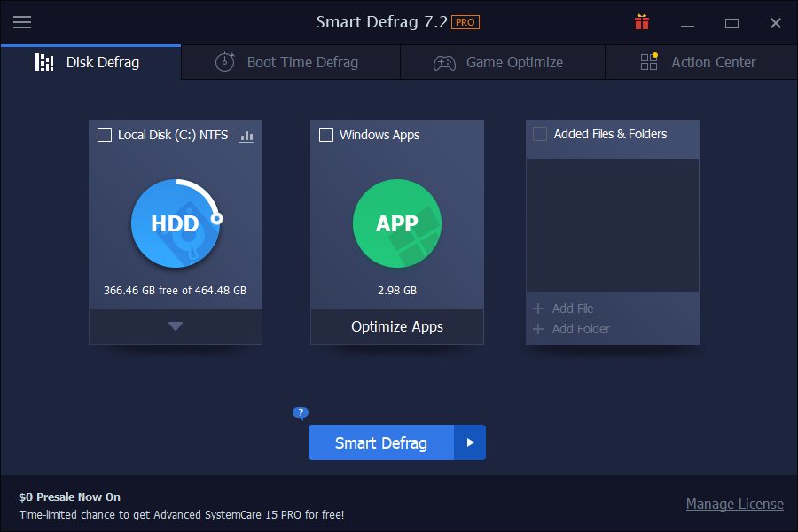This screenshot has height=532, width=798.
Task: Go to the Game Optimize tab
Action: (503, 63)
